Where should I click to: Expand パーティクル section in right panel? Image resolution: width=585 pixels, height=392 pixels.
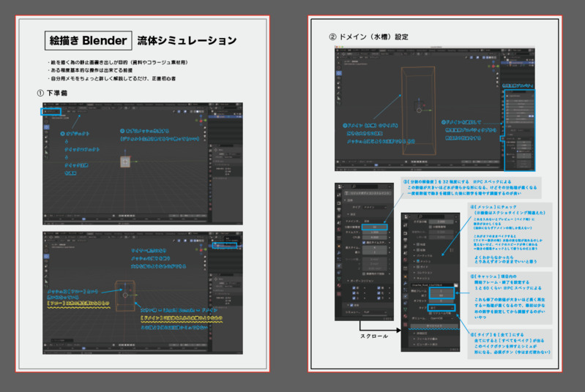coord(422,256)
